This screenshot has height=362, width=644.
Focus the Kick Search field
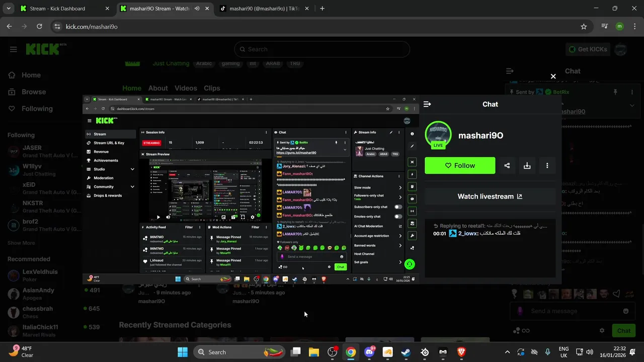[x=322, y=49]
